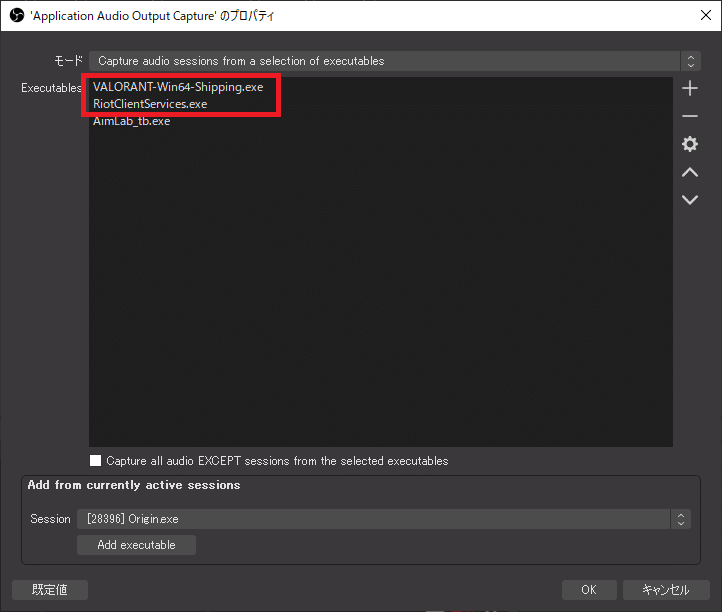Click the キャンセル button
The height and width of the screenshot is (612, 722).
[x=666, y=590]
